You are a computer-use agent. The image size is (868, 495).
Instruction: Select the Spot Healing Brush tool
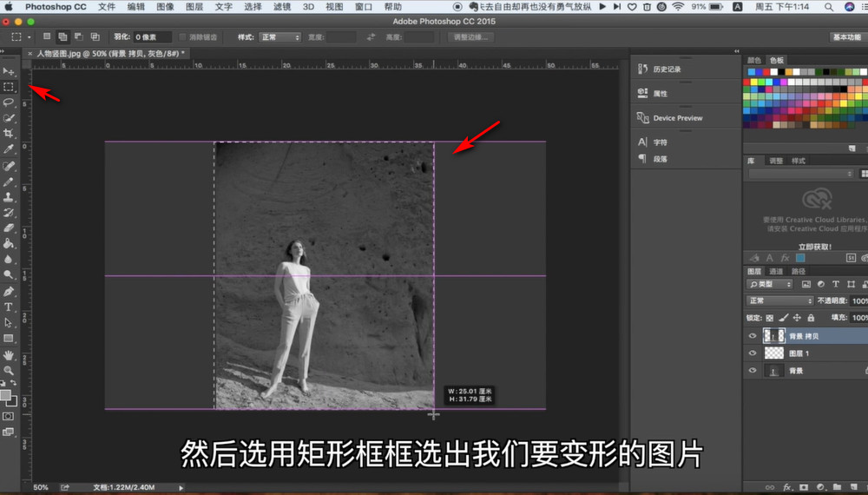(x=9, y=166)
